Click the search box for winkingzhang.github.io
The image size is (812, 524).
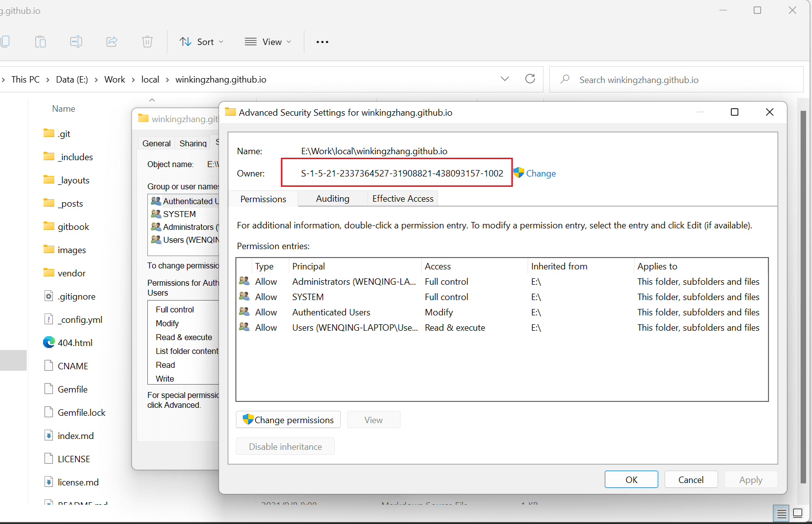click(677, 80)
